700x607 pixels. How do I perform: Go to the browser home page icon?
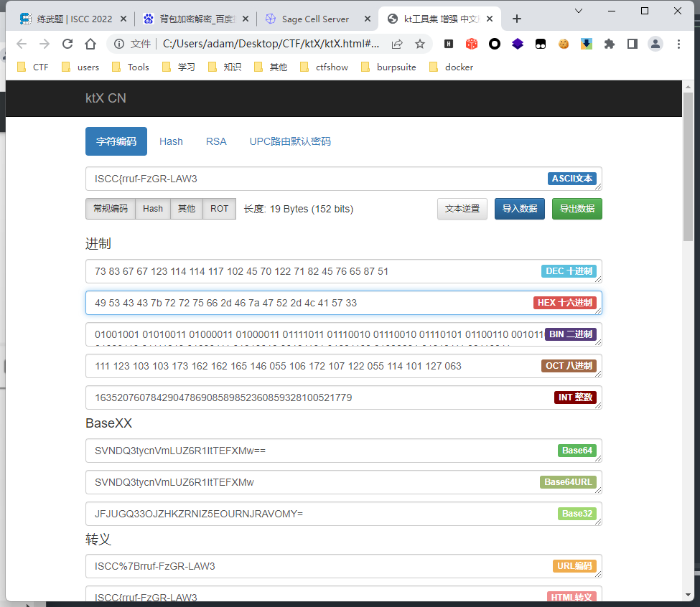[x=90, y=44]
